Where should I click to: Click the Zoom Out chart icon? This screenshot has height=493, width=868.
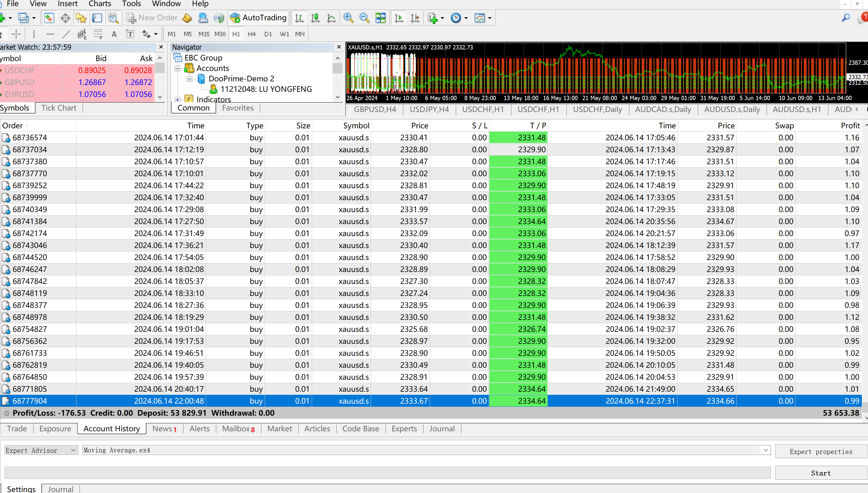click(364, 17)
